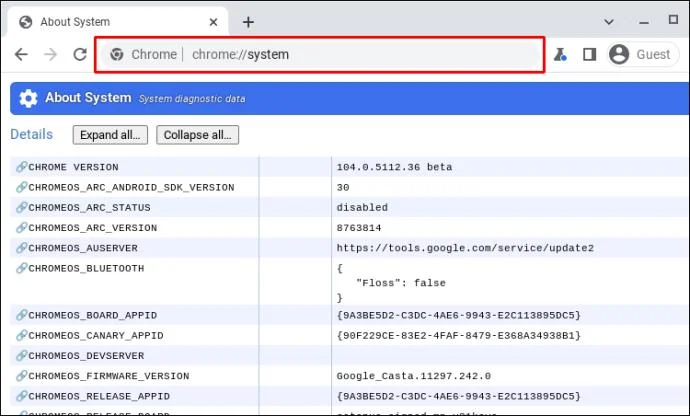
Task: Open the Guest profile avatar
Action: [619, 55]
